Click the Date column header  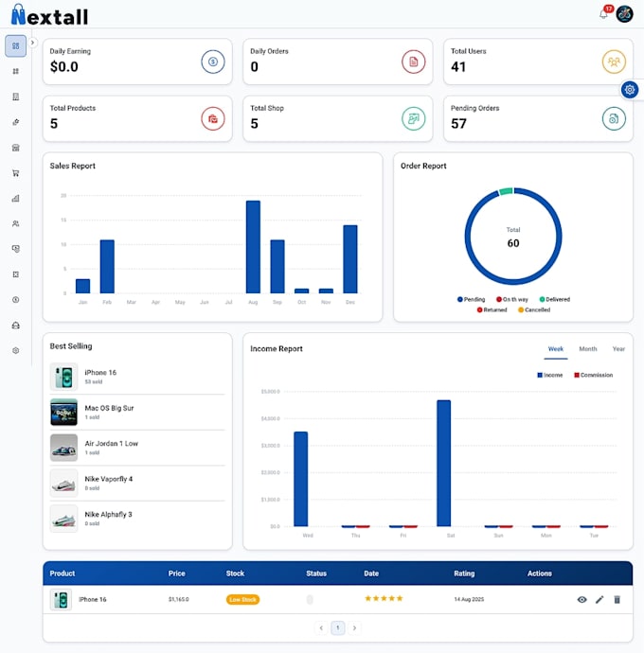click(x=371, y=574)
